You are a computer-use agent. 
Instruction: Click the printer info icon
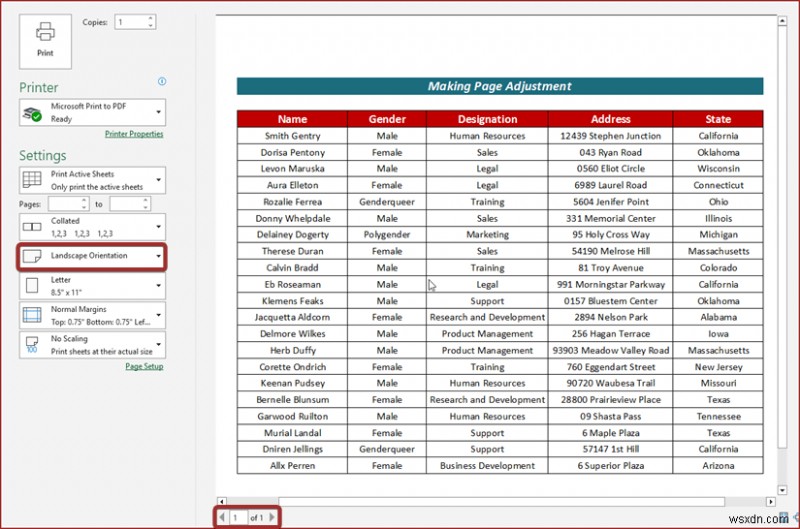(x=162, y=81)
